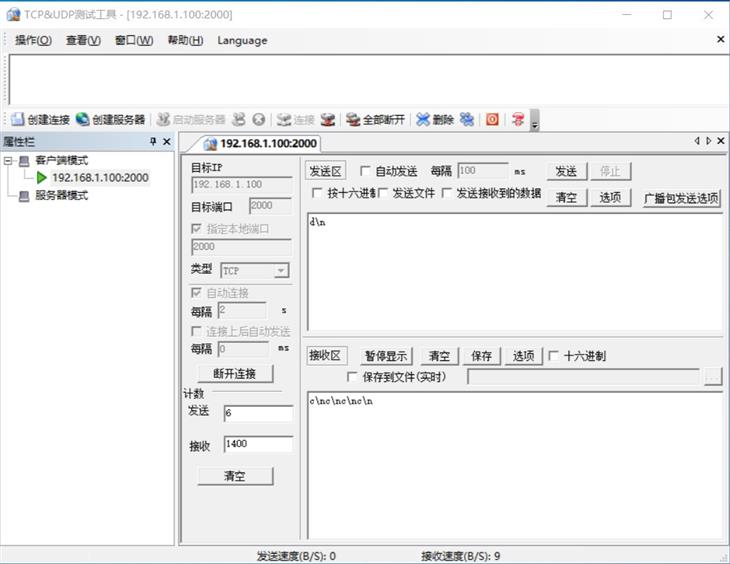Select 服务器模式 in the tree

pos(61,195)
